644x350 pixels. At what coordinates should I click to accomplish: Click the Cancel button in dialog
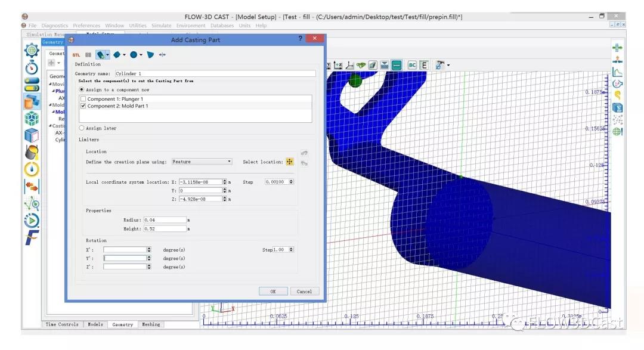304,292
